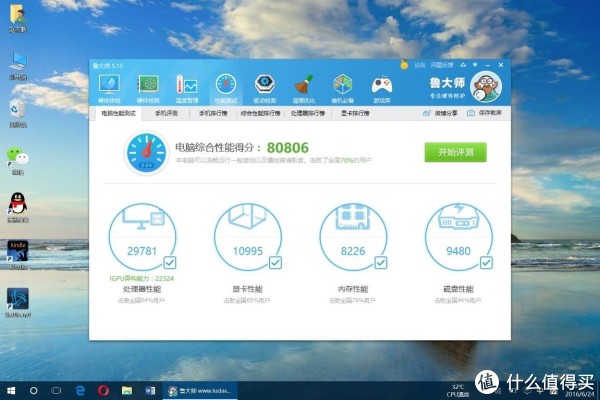Click the memory score circle 8226
Screen dimensions: 600x400
point(353,237)
